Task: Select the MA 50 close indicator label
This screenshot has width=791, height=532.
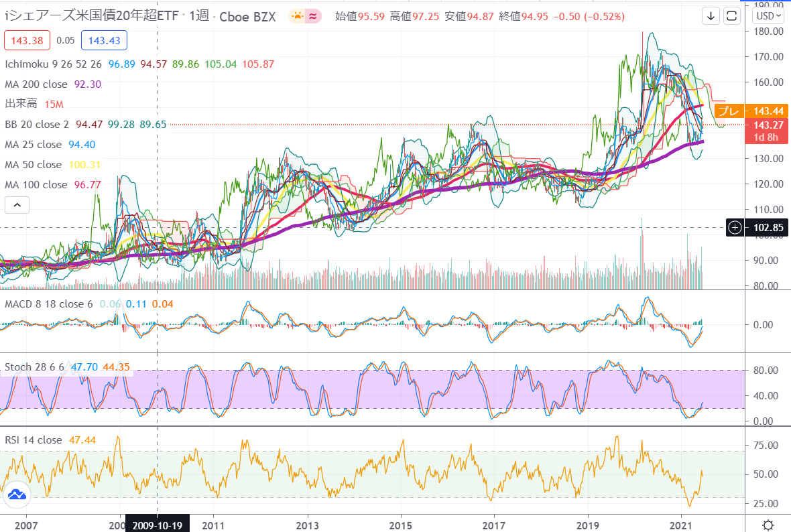Action: point(34,165)
